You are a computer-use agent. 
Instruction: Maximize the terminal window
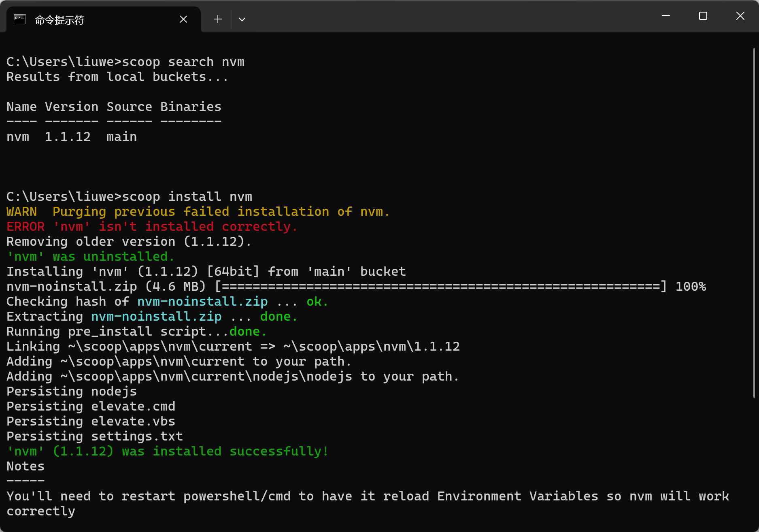[x=703, y=16]
